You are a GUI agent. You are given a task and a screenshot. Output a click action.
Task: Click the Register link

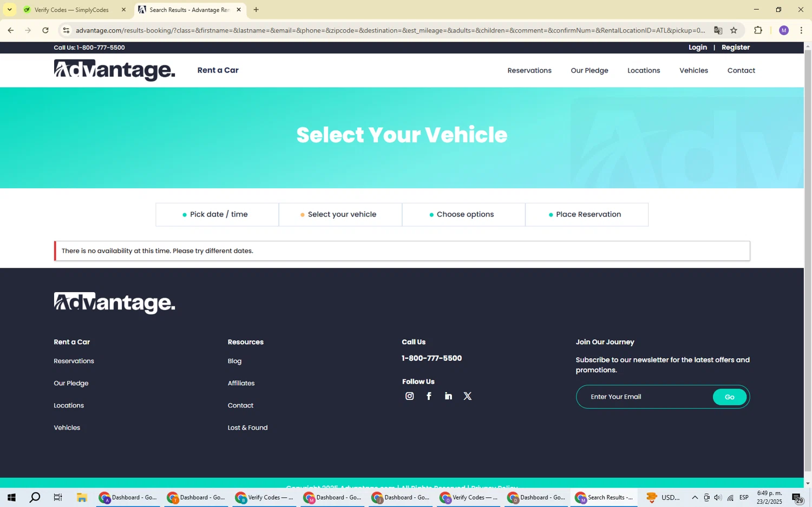click(736, 47)
